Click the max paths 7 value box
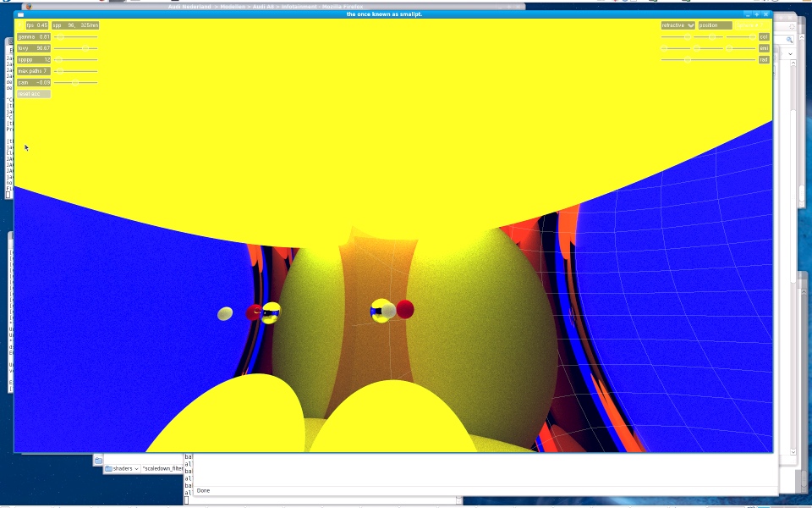Screen dimensions: 812x508 [34, 71]
